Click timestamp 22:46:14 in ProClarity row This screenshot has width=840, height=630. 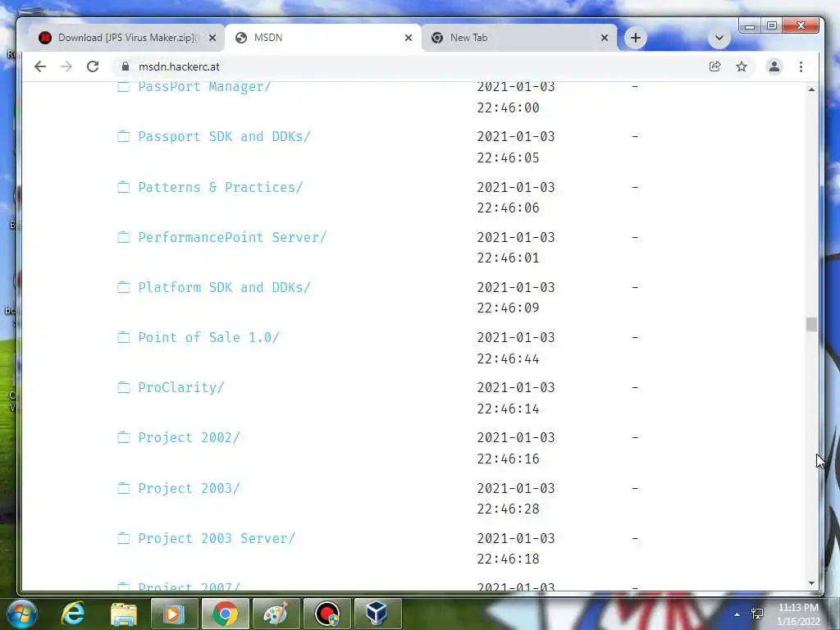pyautogui.click(x=508, y=409)
